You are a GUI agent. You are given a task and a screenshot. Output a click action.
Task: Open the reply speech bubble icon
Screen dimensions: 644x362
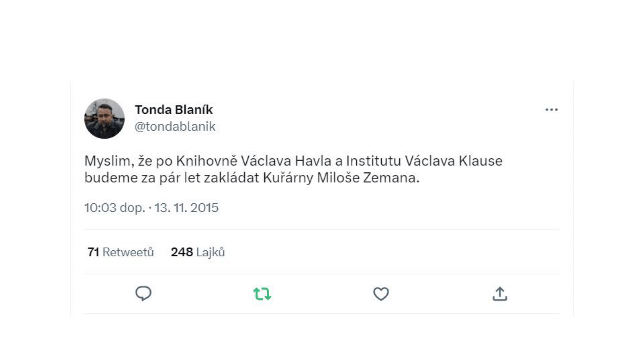click(x=143, y=293)
